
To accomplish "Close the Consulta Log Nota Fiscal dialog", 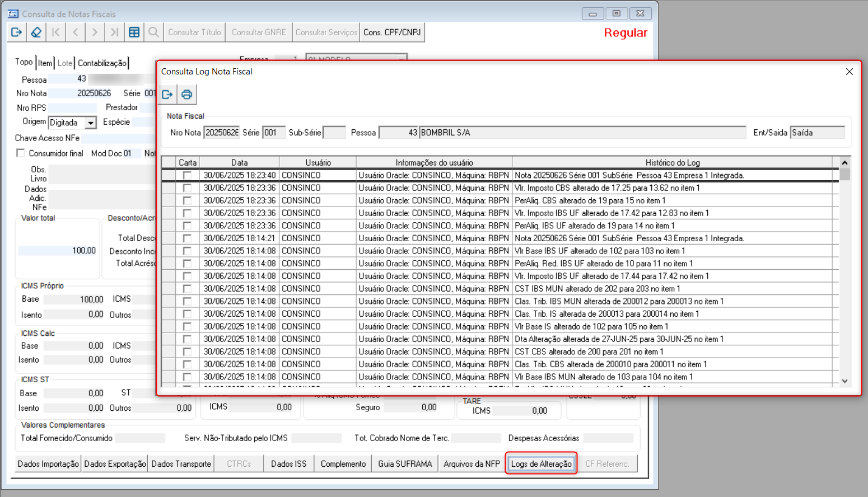I will (x=849, y=72).
